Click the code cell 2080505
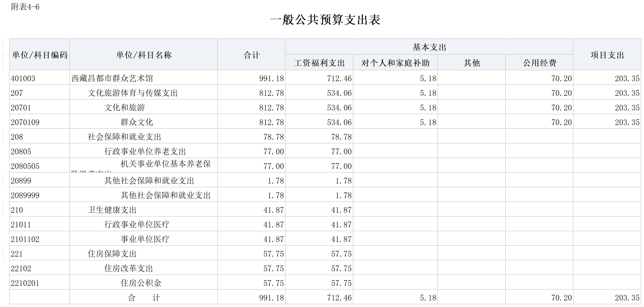Screen dimensions: 644x307 pyautogui.click(x=25, y=166)
